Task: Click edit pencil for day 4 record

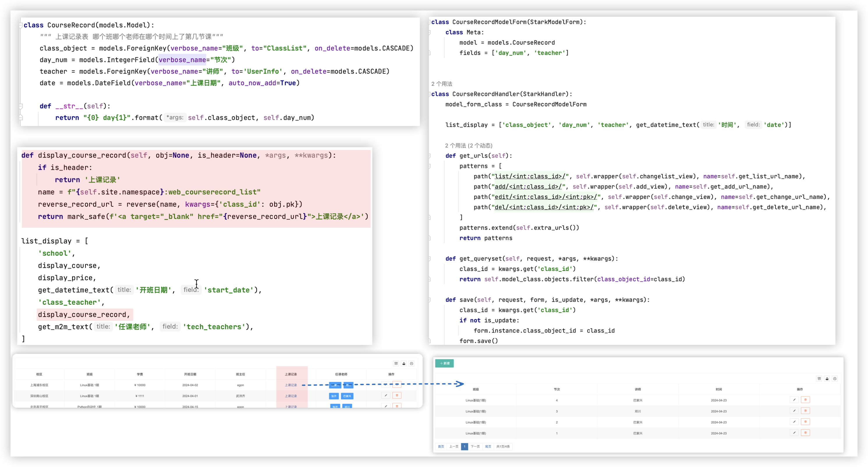Action: click(794, 400)
